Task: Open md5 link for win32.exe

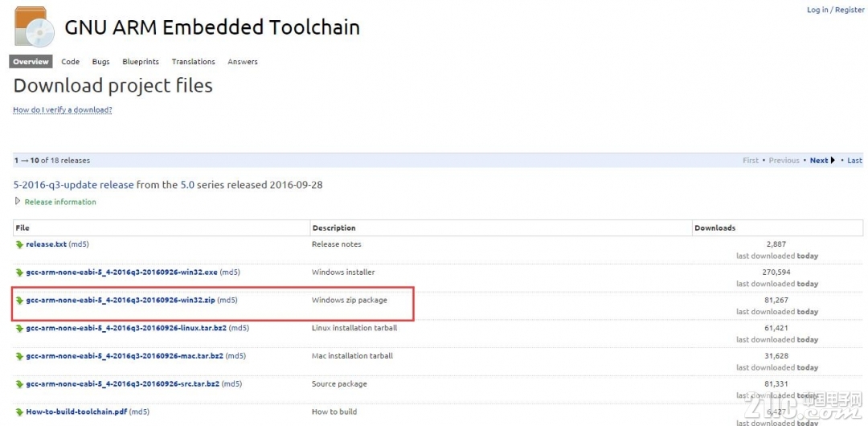Action: (x=231, y=272)
